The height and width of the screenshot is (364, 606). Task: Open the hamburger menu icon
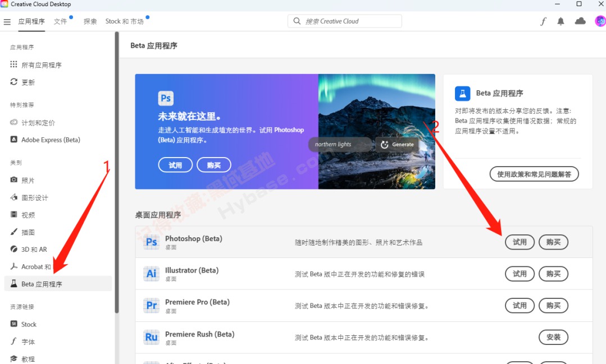tap(7, 22)
